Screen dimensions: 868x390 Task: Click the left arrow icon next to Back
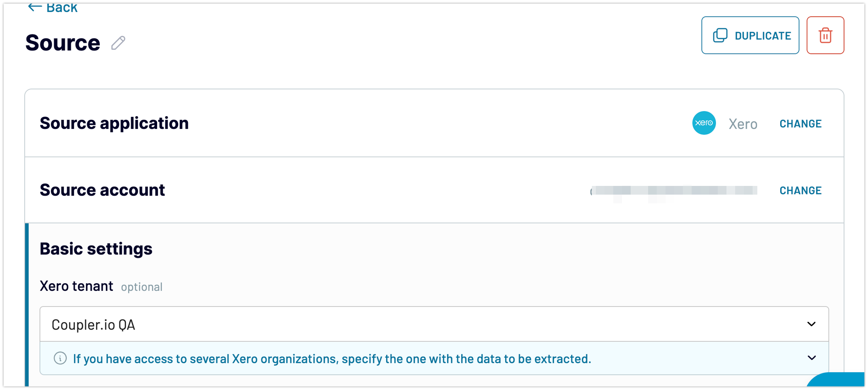(x=35, y=7)
